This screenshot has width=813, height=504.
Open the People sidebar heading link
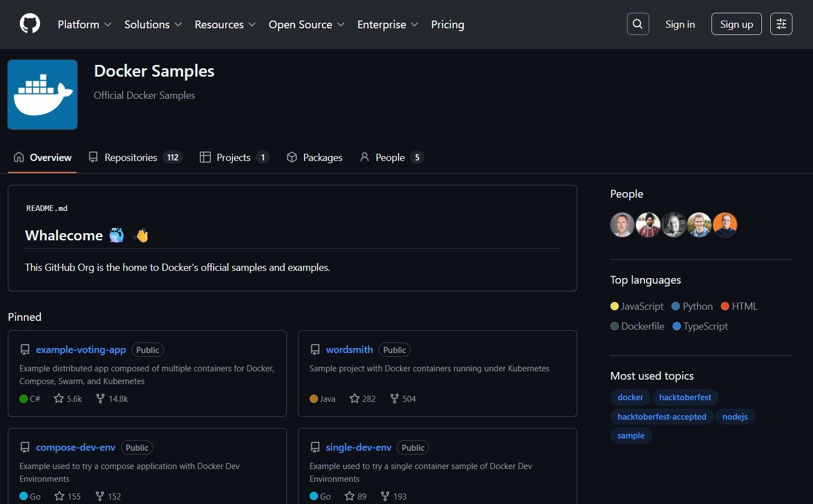point(627,194)
